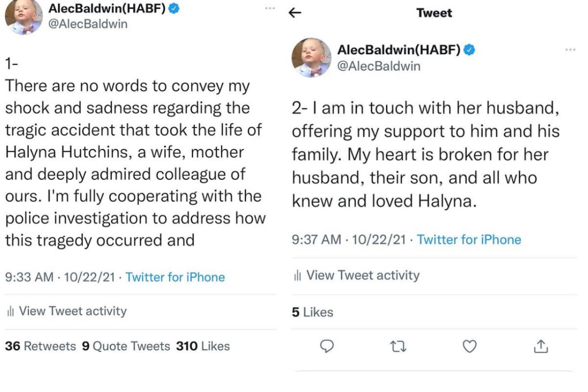Open more options on right tweet
The image size is (588, 392).
[570, 50]
